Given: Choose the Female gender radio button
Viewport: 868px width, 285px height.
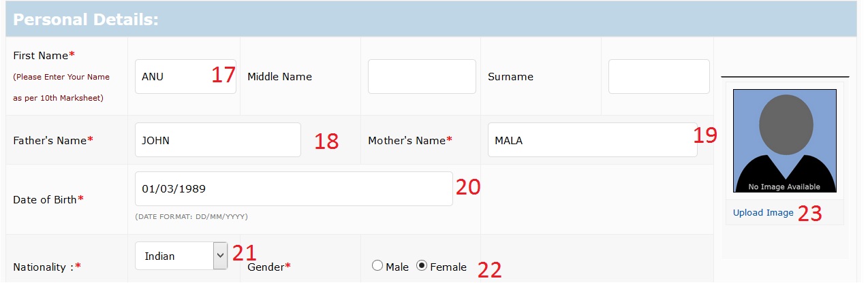Looking at the screenshot, I should point(422,267).
